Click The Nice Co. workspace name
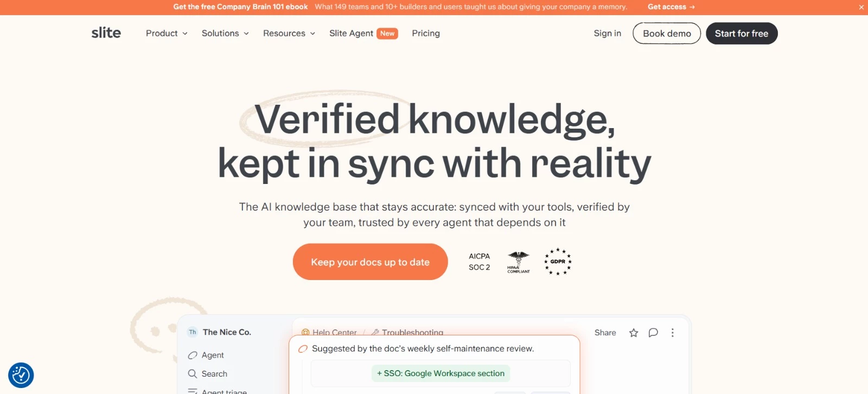This screenshot has width=868, height=394. [x=227, y=332]
